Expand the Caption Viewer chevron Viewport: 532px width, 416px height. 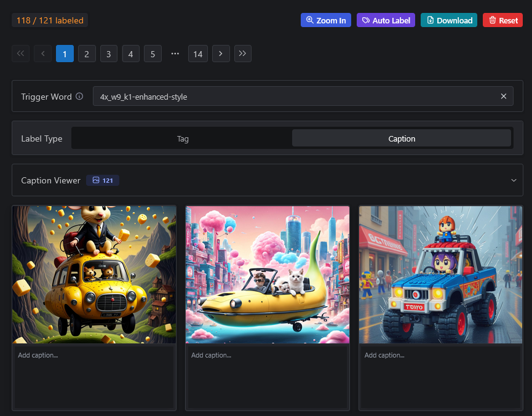click(x=514, y=180)
